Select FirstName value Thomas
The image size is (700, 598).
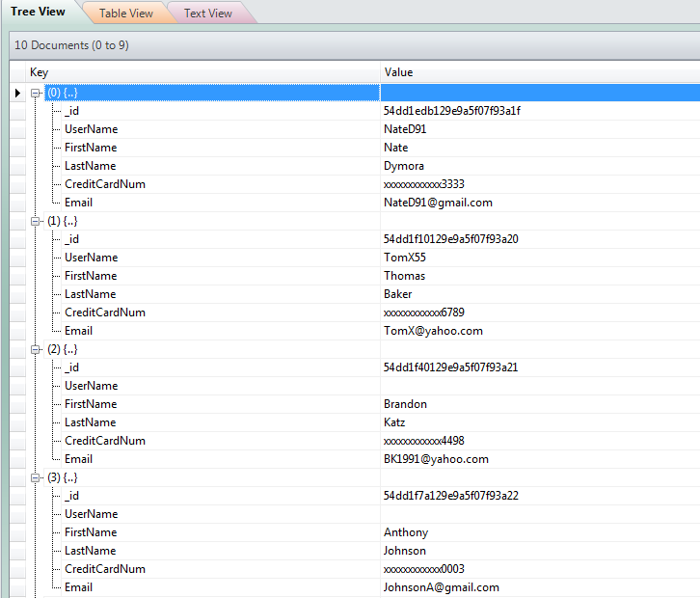[404, 276]
